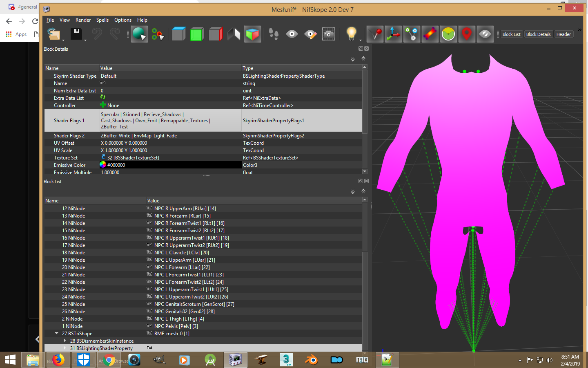Click the flip view black-white planes icon
588x368 pixels.
234,34
